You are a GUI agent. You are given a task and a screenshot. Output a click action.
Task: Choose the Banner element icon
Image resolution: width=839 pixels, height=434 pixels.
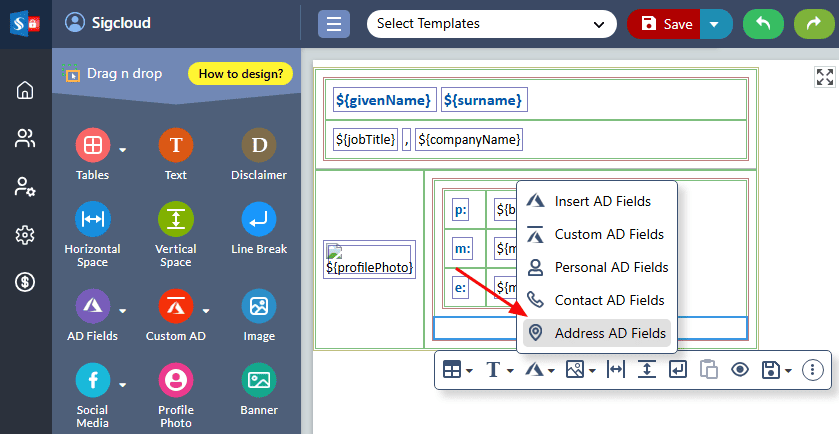(259, 381)
